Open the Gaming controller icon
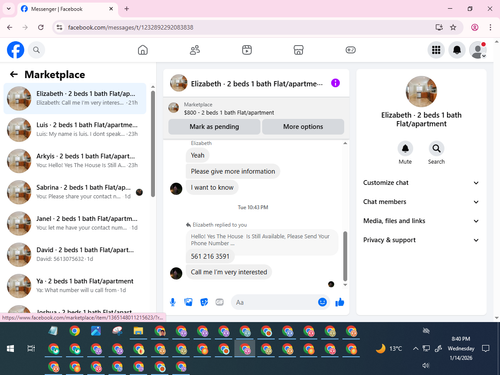Viewport: 500px width, 375px height. click(x=350, y=50)
